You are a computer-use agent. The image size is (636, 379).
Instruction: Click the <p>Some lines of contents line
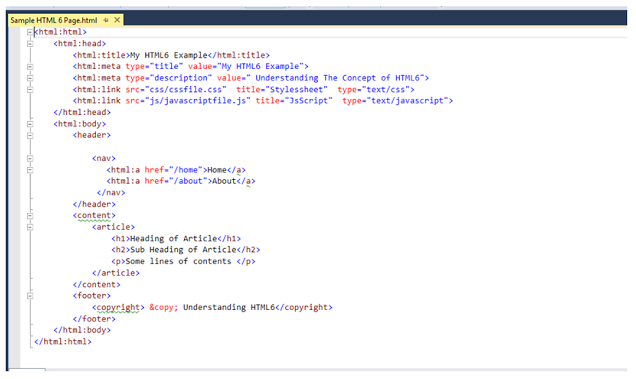tap(183, 261)
